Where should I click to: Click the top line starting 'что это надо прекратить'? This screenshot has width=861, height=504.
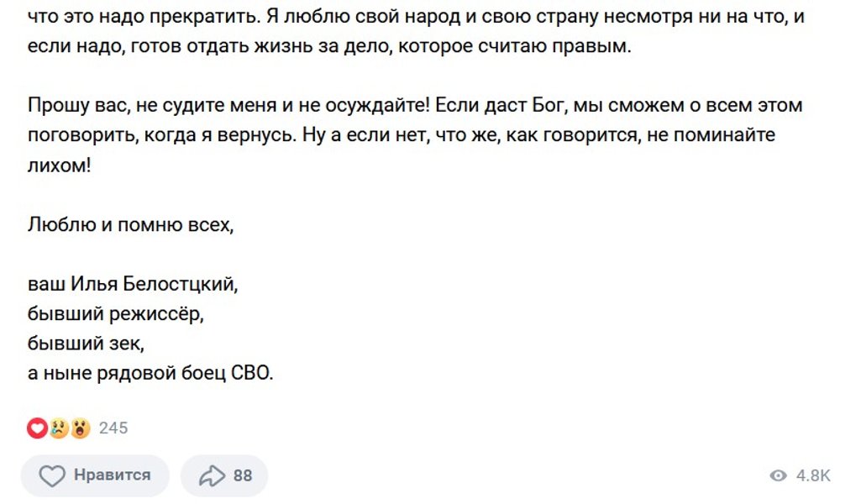click(417, 17)
